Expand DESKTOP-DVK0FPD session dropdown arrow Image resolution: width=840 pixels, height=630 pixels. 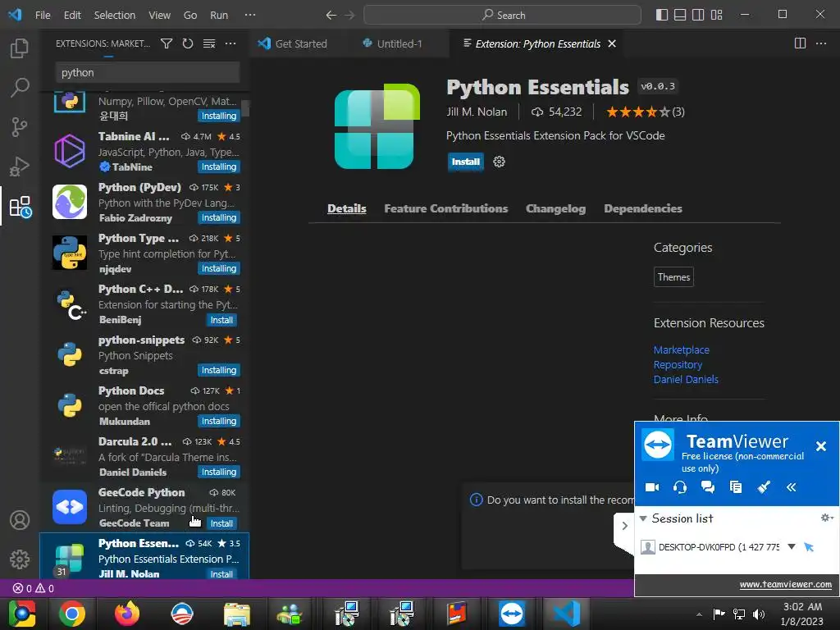click(792, 547)
